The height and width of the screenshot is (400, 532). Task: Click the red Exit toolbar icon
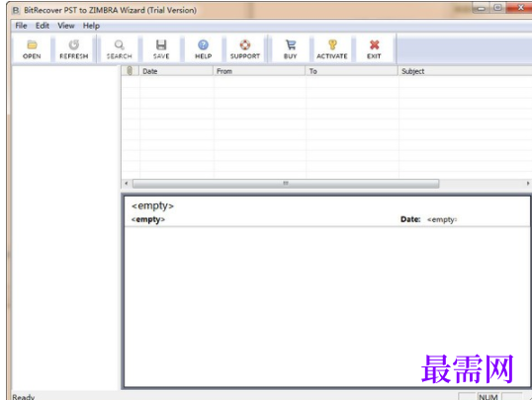(x=374, y=49)
